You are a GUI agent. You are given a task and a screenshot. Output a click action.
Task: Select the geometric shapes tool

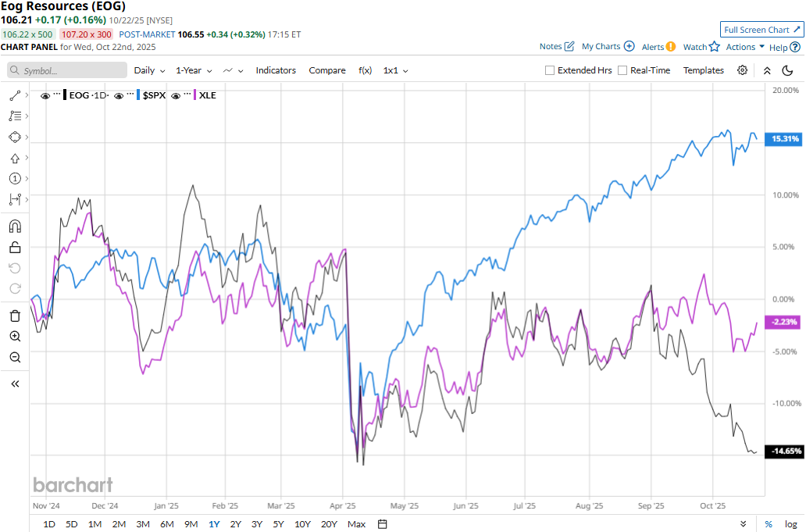[15, 137]
